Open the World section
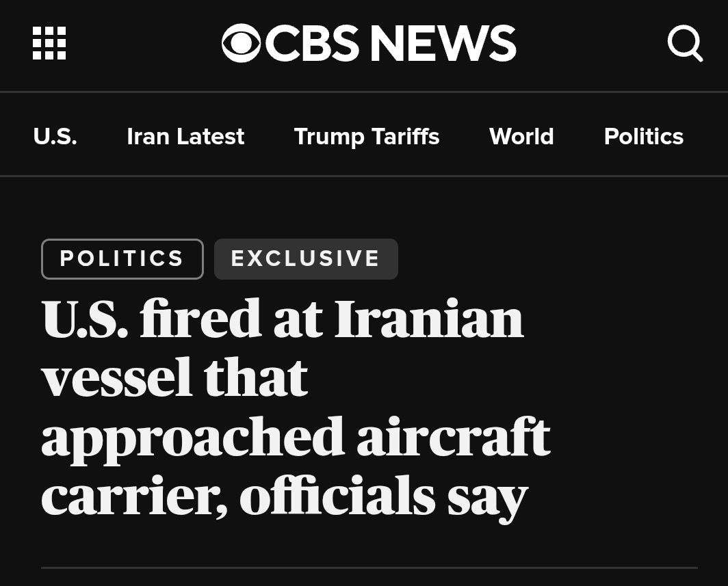Image resolution: width=728 pixels, height=586 pixels. pos(521,137)
